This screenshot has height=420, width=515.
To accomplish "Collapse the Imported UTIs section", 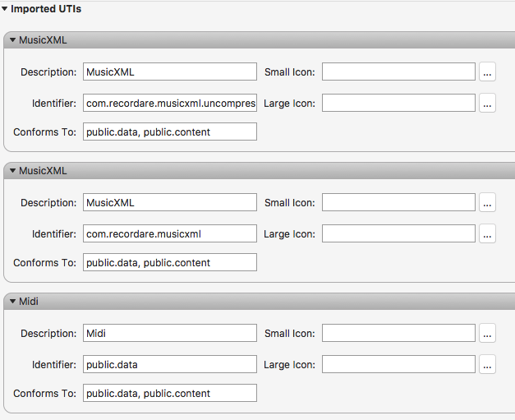I will click(5, 9).
